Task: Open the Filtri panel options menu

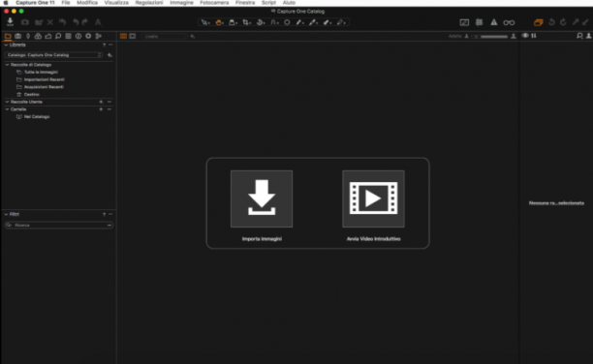Action: tap(110, 214)
